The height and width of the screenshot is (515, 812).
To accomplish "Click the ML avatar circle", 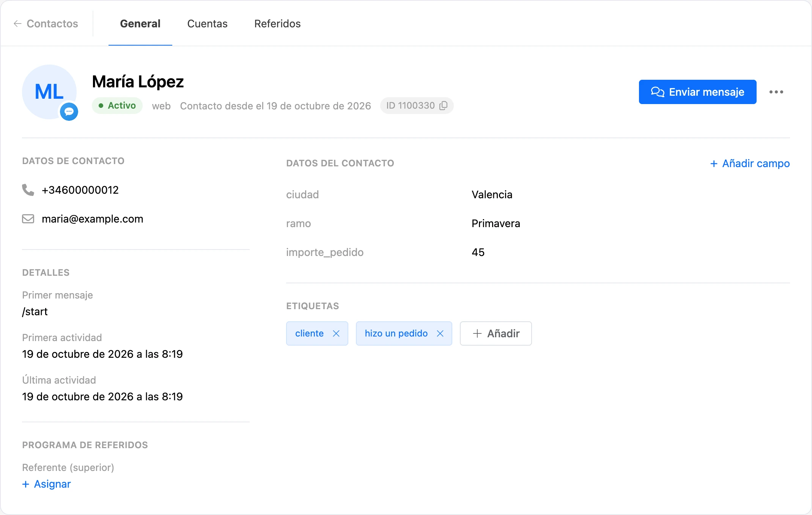I will click(x=49, y=92).
